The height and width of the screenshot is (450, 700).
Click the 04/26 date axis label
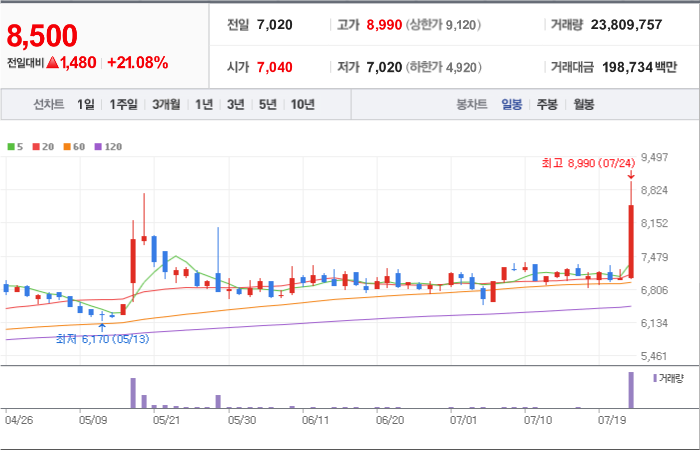(x=19, y=420)
